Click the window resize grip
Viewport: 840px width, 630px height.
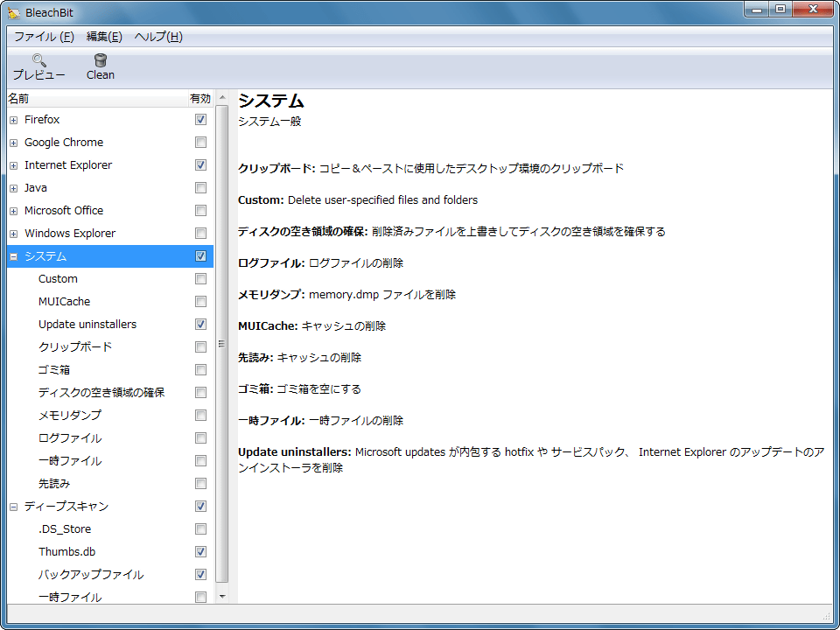[x=825, y=615]
